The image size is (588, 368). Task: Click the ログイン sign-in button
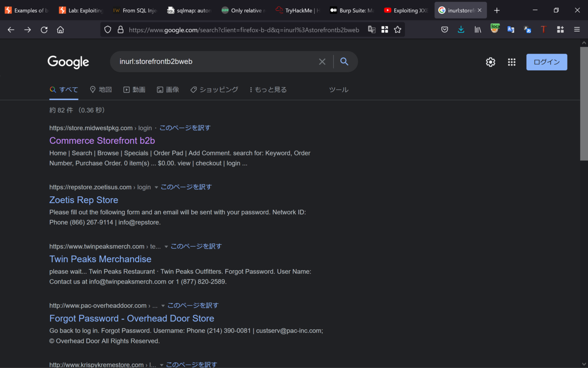[x=547, y=62]
